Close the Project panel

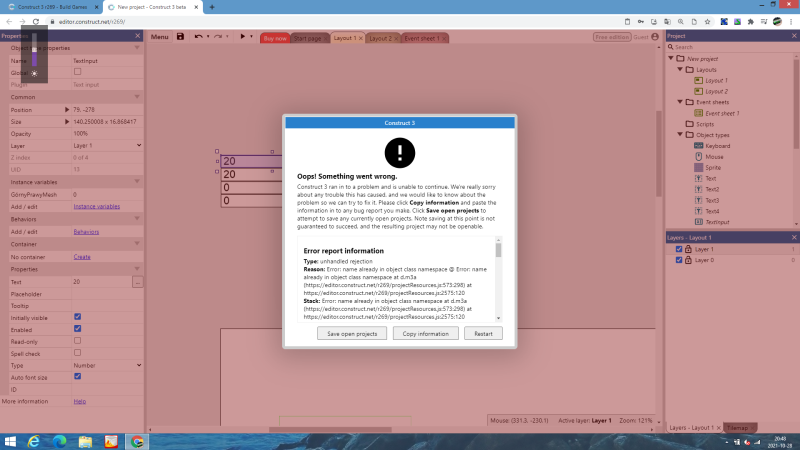coord(794,36)
